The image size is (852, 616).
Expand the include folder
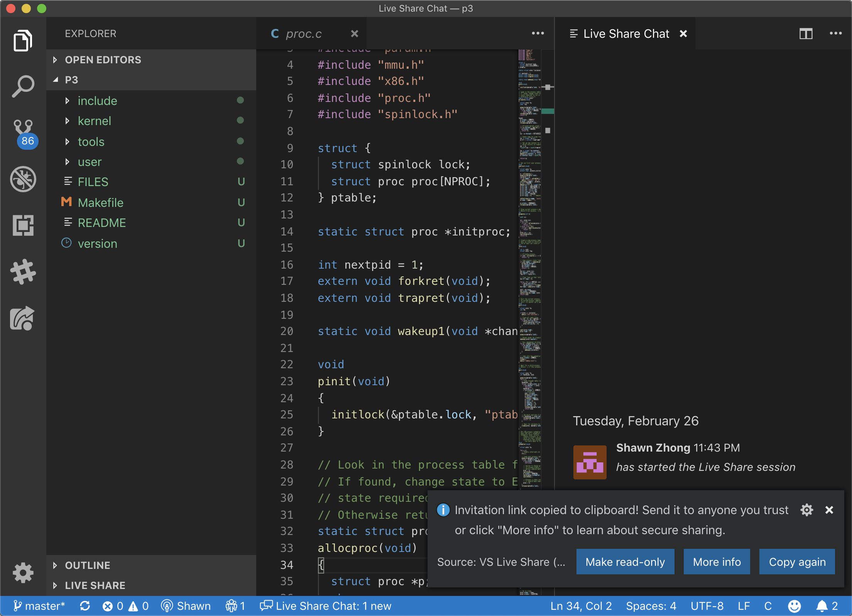(97, 101)
